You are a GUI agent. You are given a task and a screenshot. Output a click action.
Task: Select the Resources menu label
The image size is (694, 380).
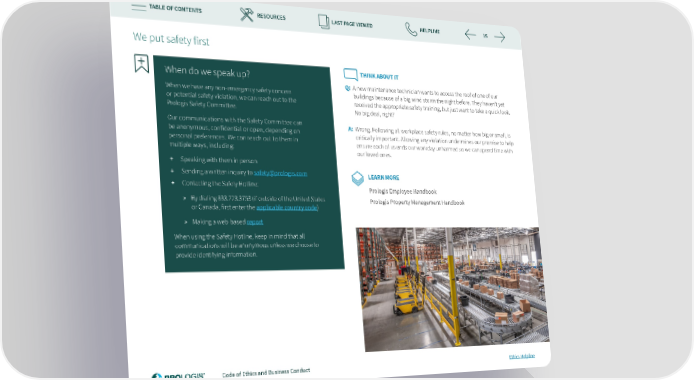[271, 17]
